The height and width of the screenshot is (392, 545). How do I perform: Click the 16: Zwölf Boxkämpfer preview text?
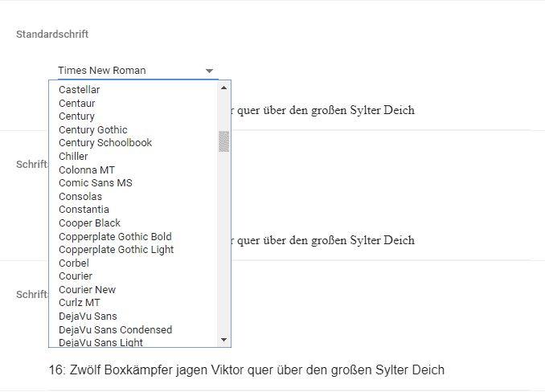pyautogui.click(x=247, y=370)
